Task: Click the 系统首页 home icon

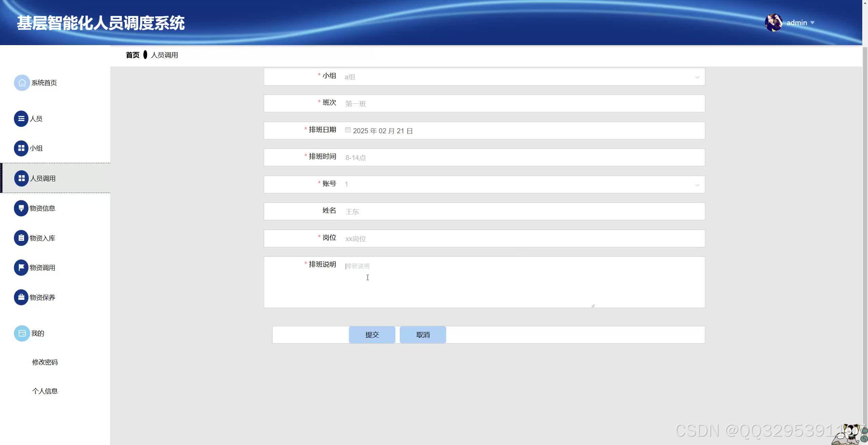Action: (x=21, y=82)
